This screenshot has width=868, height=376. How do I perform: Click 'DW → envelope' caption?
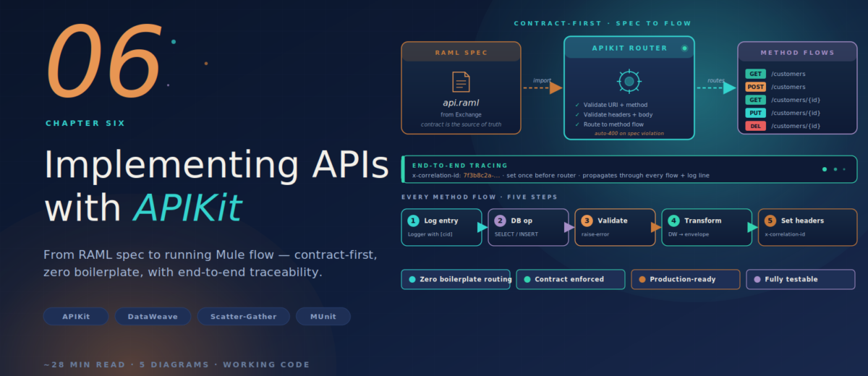[689, 234]
